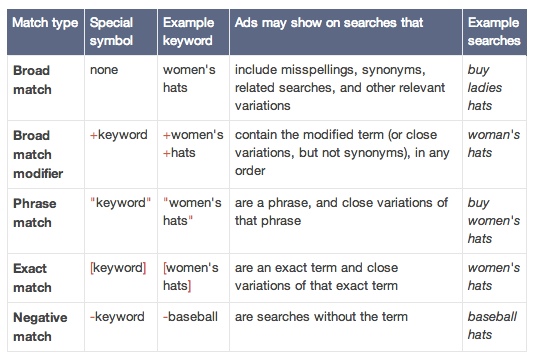534x363 pixels.
Task: Click the Match type column header
Action: 45,23
